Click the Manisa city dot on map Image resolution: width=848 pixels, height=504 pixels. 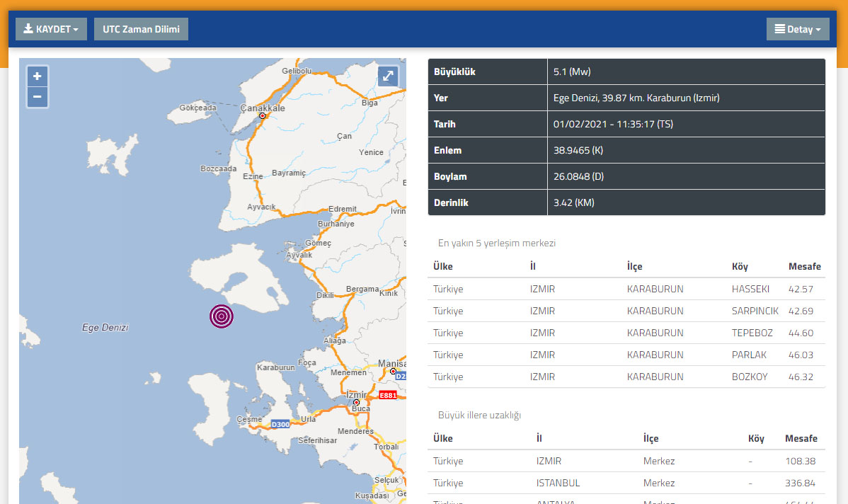tap(393, 371)
